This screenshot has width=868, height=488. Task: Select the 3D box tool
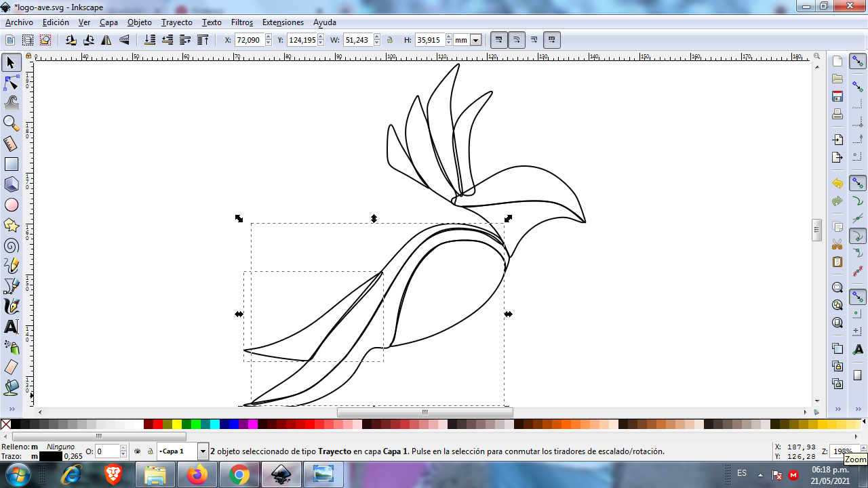(x=11, y=184)
